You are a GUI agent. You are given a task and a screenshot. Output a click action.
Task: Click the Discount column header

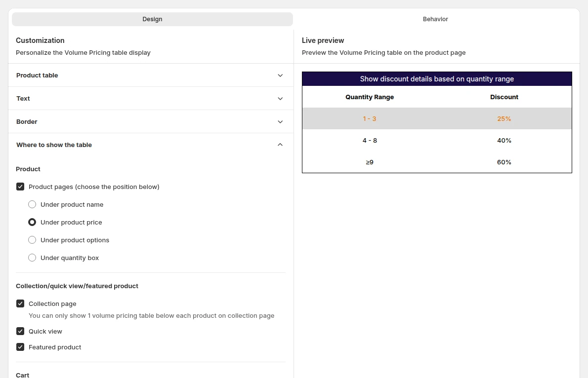click(504, 97)
